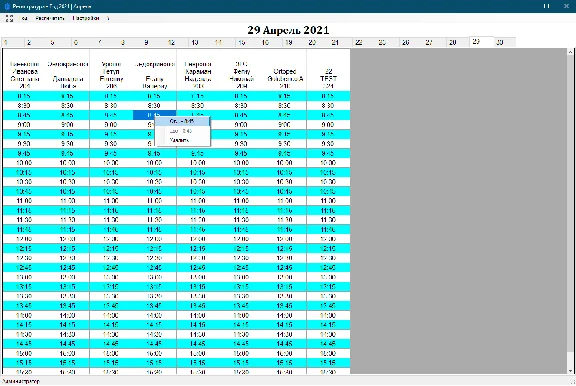
Task: Select the 10:00 slot in the TEST column
Action: (328, 163)
